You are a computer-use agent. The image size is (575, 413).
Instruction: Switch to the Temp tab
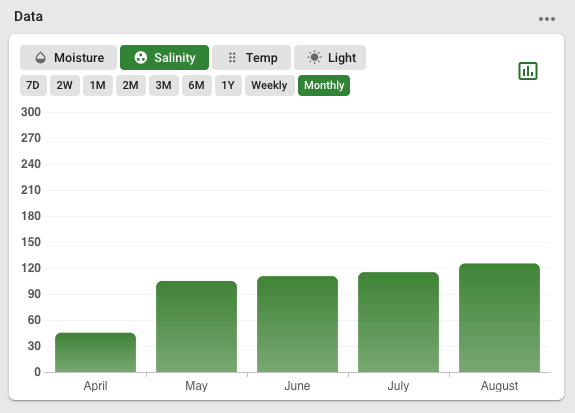(x=252, y=58)
